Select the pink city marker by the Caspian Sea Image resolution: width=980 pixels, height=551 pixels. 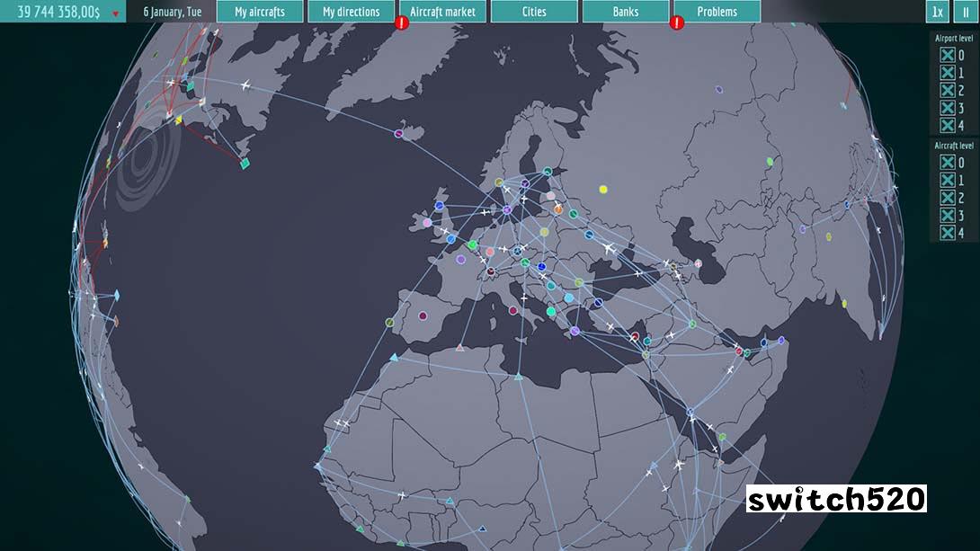(x=698, y=263)
